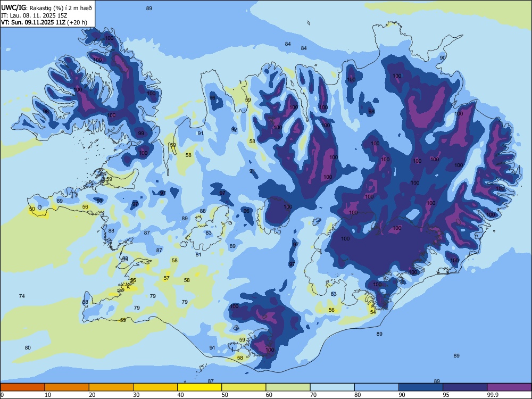Click the legend tick label '99.9'
This screenshot has width=532, height=399.
493,395
